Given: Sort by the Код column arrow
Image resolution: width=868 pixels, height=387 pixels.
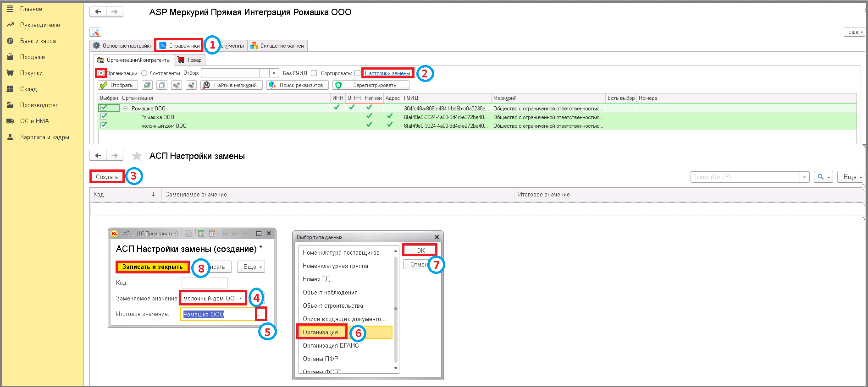Looking at the screenshot, I should pyautogui.click(x=153, y=194).
